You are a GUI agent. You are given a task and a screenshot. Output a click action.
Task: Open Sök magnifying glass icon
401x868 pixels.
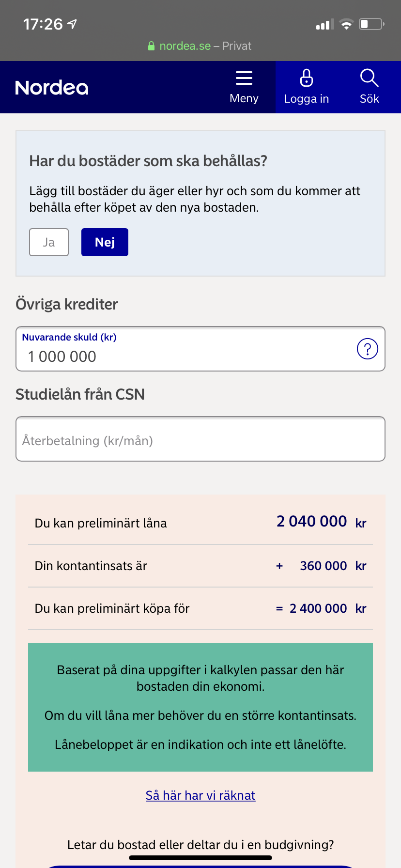pyautogui.click(x=369, y=77)
